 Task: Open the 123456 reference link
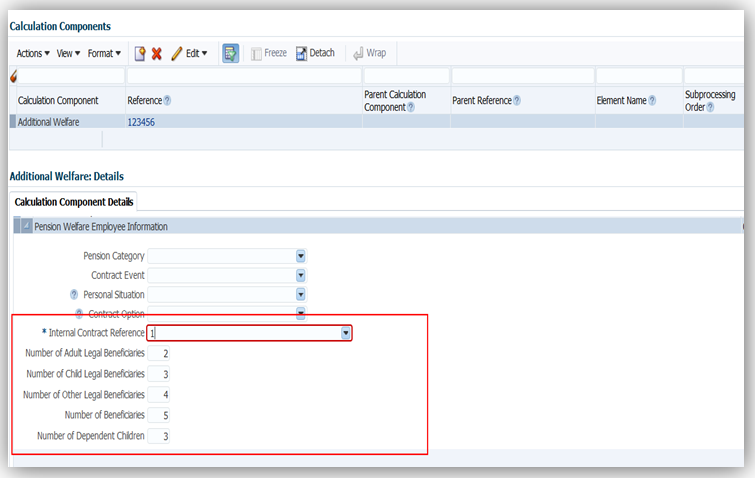pos(141,122)
